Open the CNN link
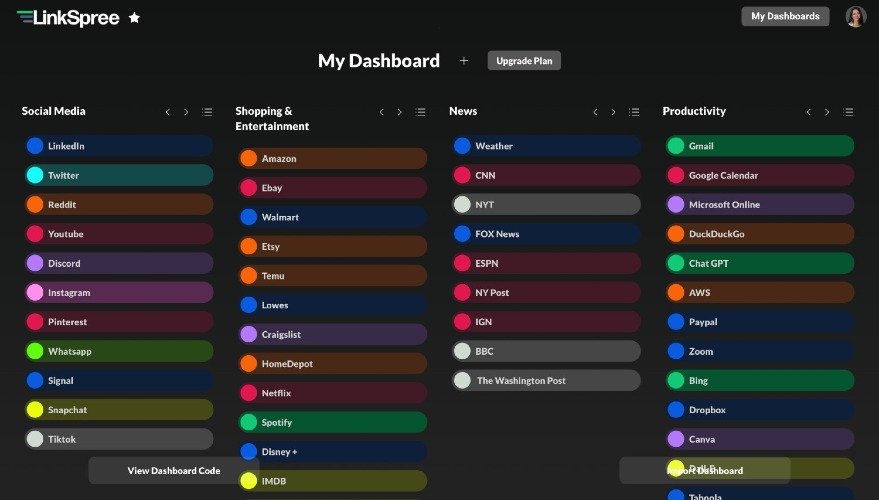The image size is (879, 500). tap(546, 175)
